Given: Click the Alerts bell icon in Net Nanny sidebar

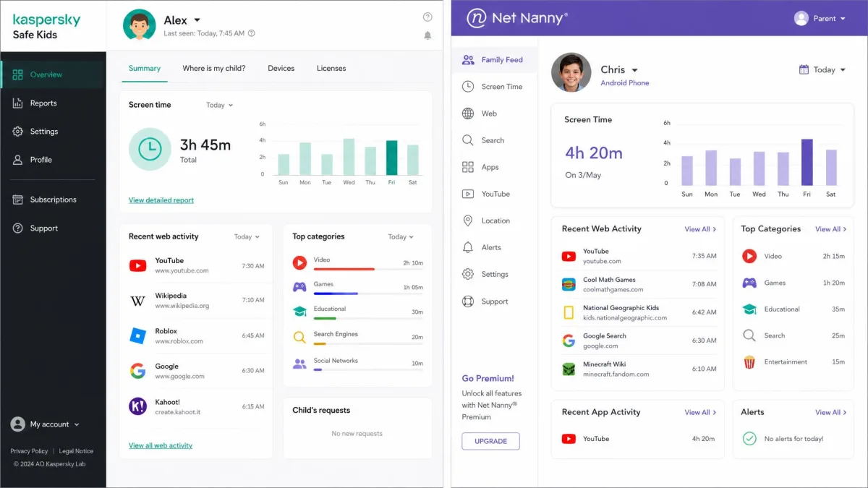Looking at the screenshot, I should click(468, 247).
